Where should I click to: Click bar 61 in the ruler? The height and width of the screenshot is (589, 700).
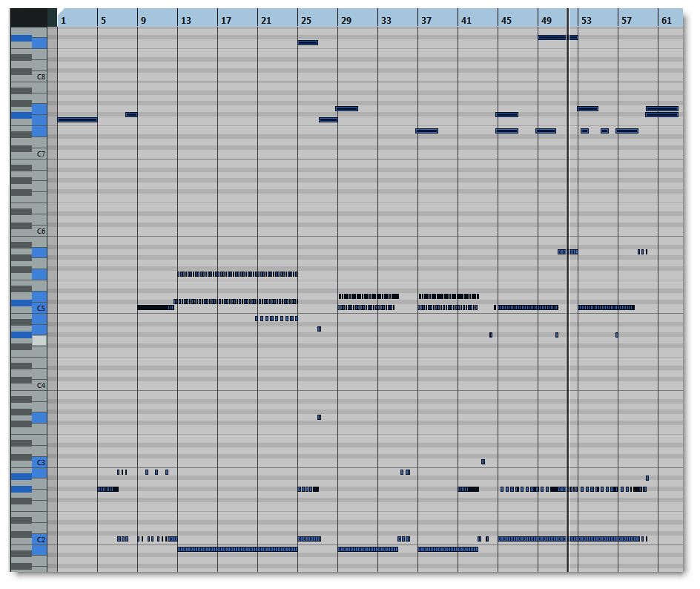coord(666,21)
